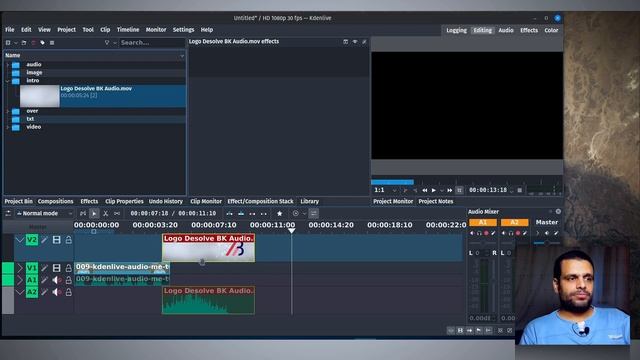Open the Timeline menu
The image size is (640, 360).
[x=128, y=30]
